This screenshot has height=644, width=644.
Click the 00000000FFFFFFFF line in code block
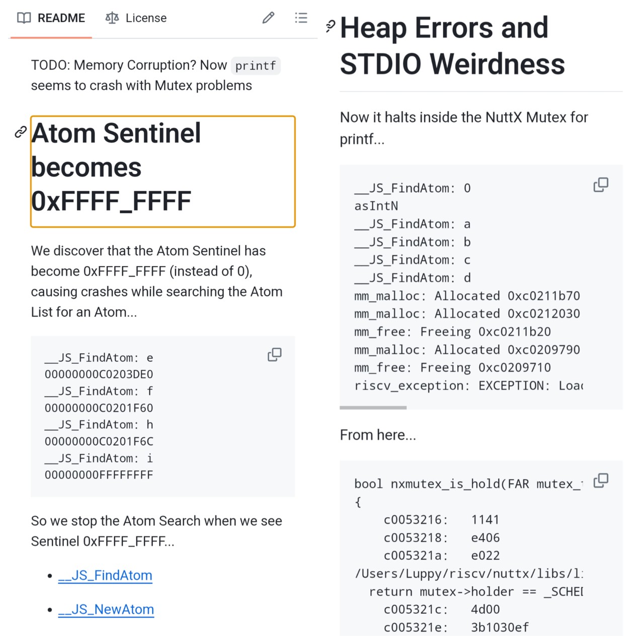[99, 475]
